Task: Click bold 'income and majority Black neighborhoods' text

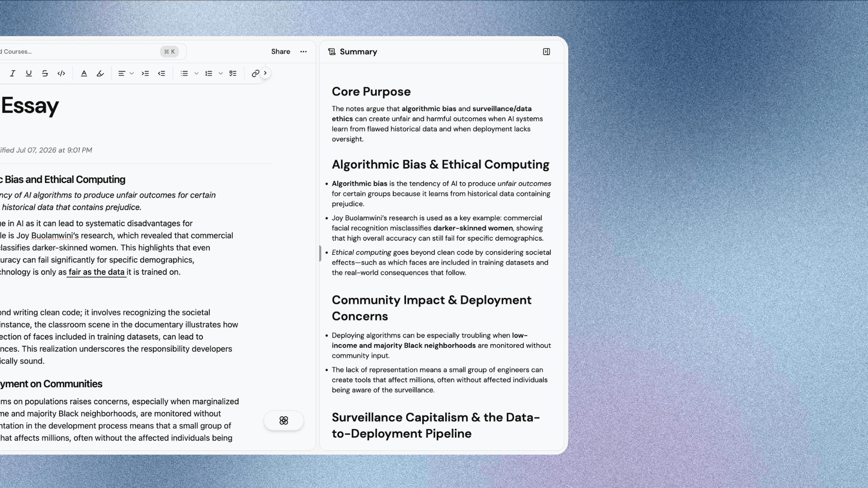Action: coord(404,345)
